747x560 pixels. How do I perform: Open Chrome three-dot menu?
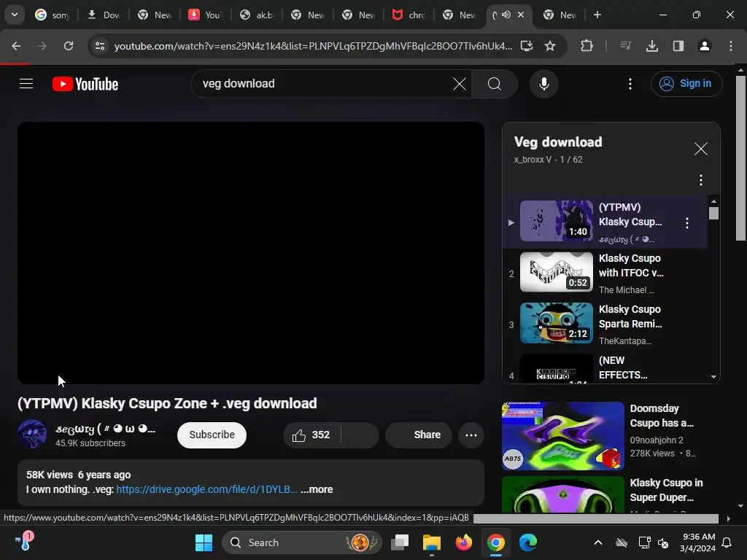730,46
